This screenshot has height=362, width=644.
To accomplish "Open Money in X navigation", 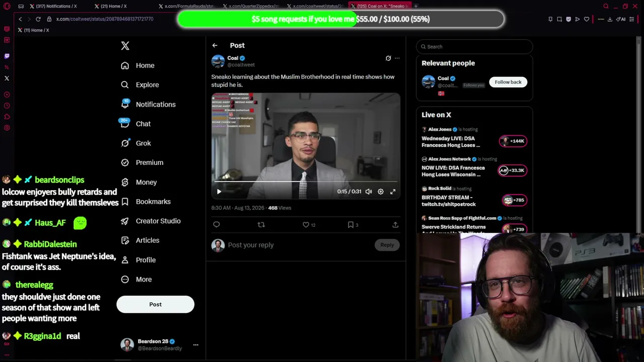I will [139, 182].
